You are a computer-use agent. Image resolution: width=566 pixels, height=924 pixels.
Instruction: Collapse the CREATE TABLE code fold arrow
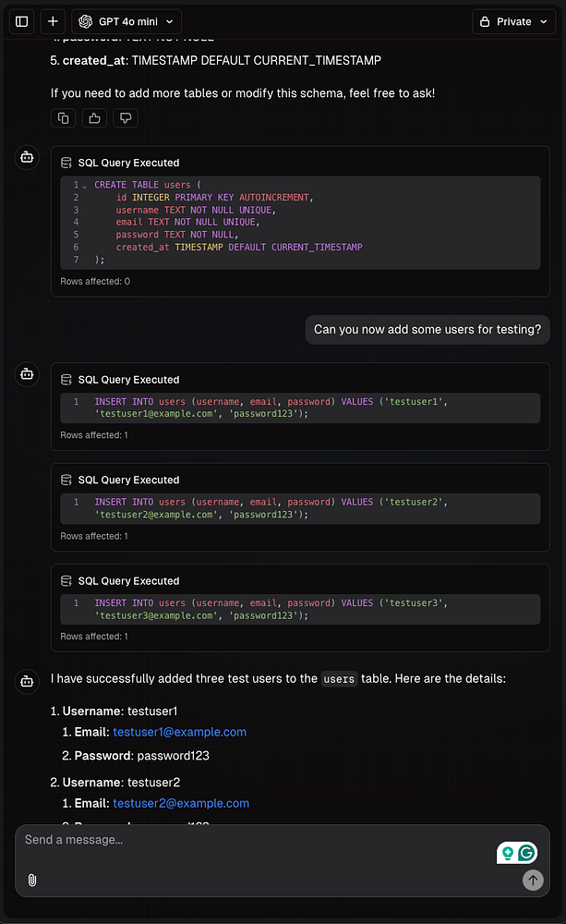tap(83, 186)
